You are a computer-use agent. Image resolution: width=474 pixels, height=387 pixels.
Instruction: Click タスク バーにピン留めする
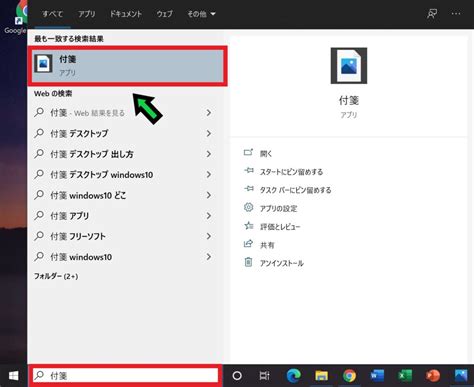tap(295, 190)
